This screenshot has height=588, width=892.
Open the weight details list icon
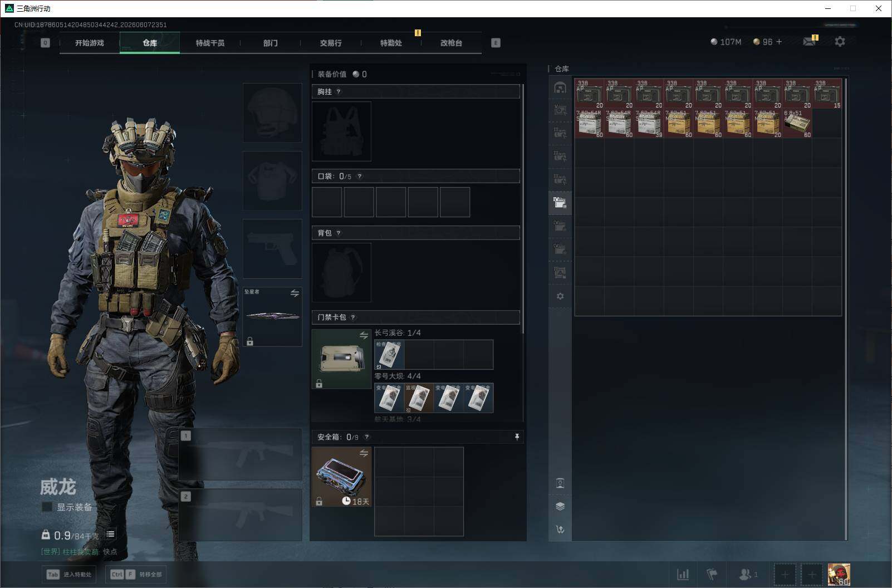pos(110,535)
